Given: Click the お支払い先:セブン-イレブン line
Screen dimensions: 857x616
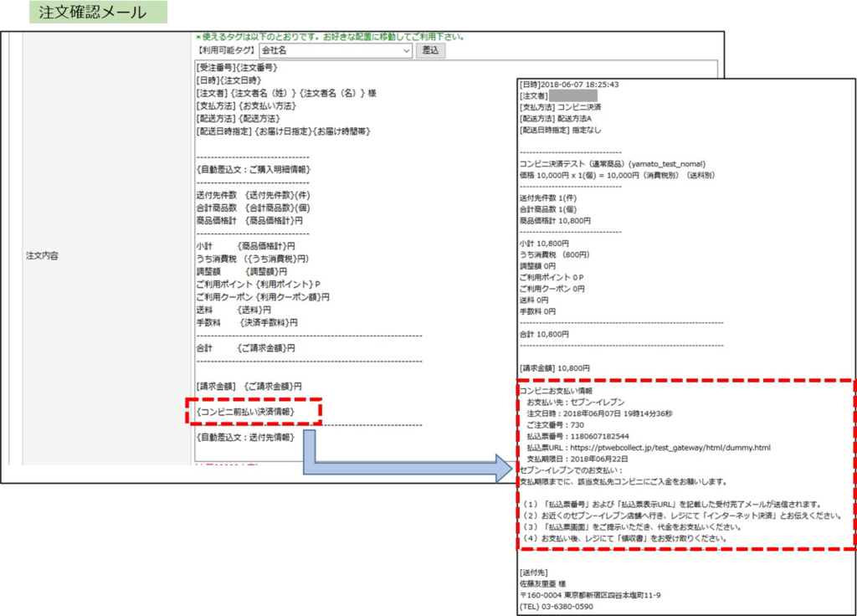Looking at the screenshot, I should pyautogui.click(x=576, y=403).
